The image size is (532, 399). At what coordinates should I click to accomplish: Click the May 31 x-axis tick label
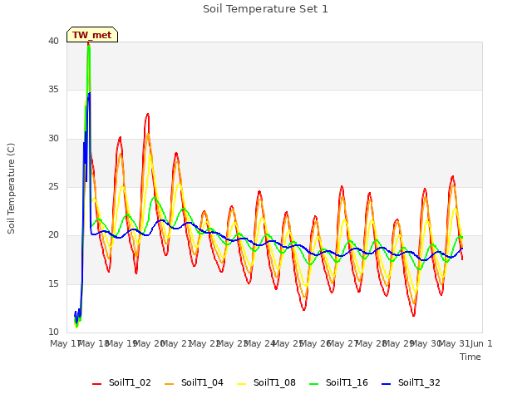(454, 343)
